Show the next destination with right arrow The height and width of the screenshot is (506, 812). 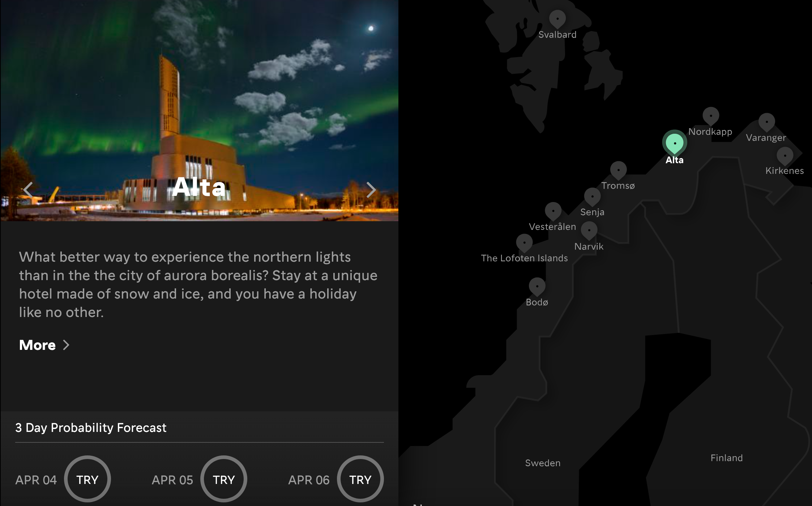371,189
